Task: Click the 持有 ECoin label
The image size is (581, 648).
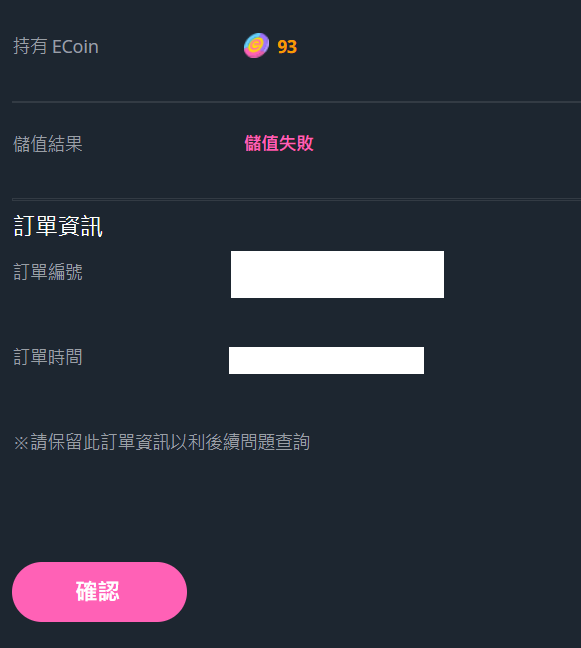Action: point(56,46)
